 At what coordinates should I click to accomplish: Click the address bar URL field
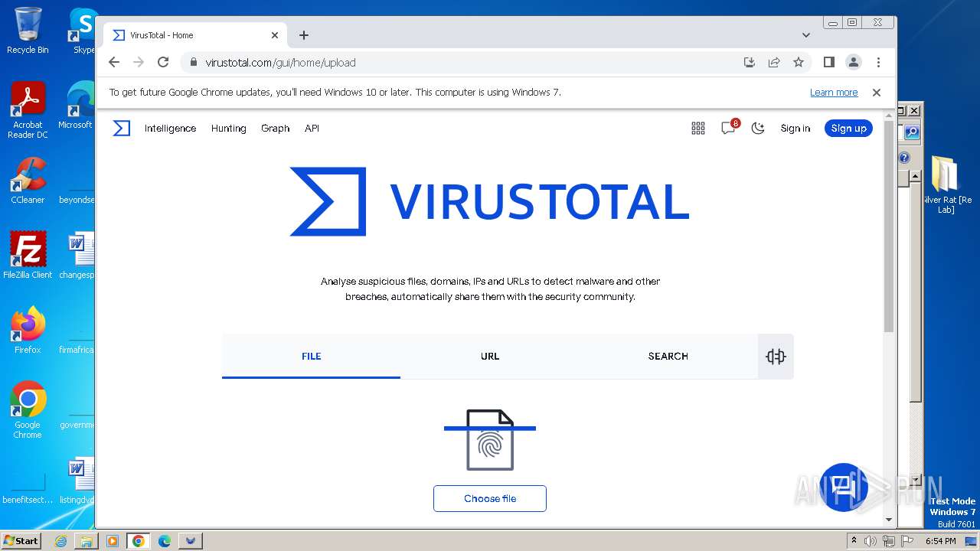459,63
